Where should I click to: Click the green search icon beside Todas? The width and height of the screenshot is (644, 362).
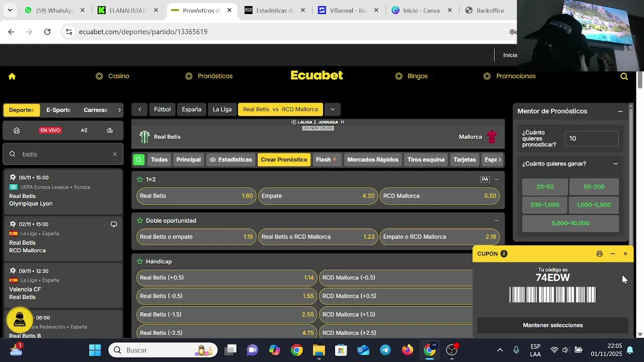tap(139, 159)
